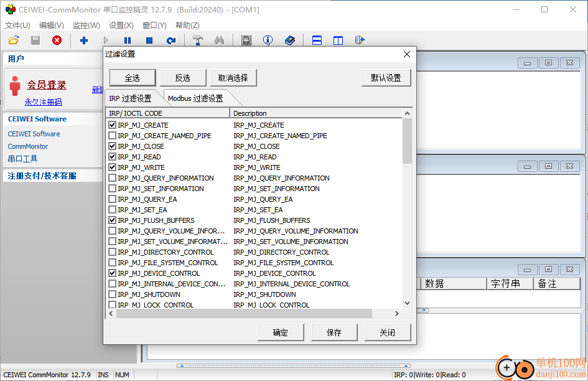The width and height of the screenshot is (588, 381).
Task: Switch to Modbus 过滤设置 tab
Action: click(x=195, y=98)
